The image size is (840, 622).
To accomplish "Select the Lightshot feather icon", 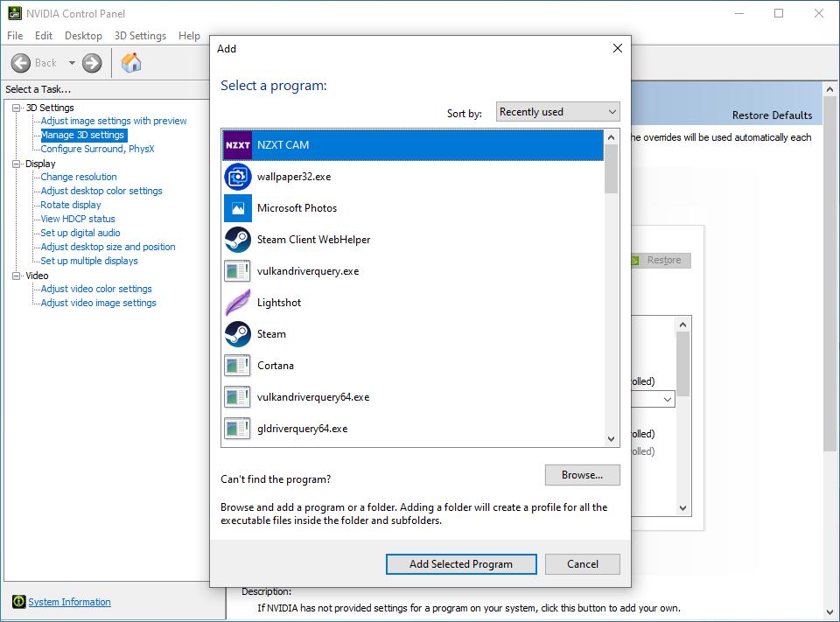I will [237, 303].
